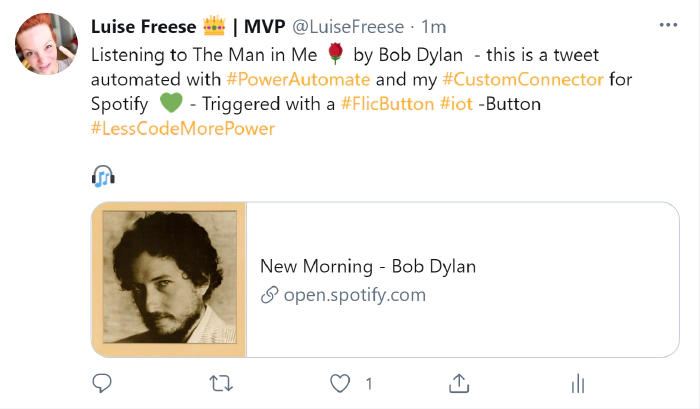Click the reply speech bubble icon
Image resolution: width=700 pixels, height=409 pixels.
[101, 383]
